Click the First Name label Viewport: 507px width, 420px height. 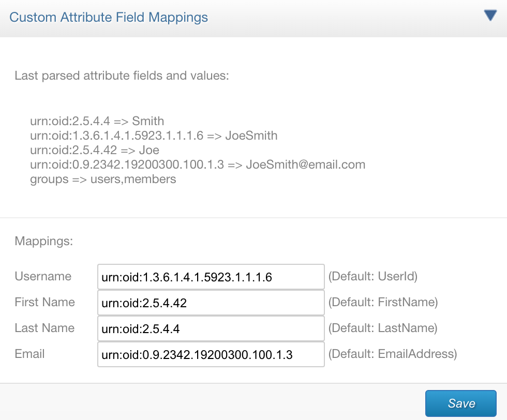(44, 302)
